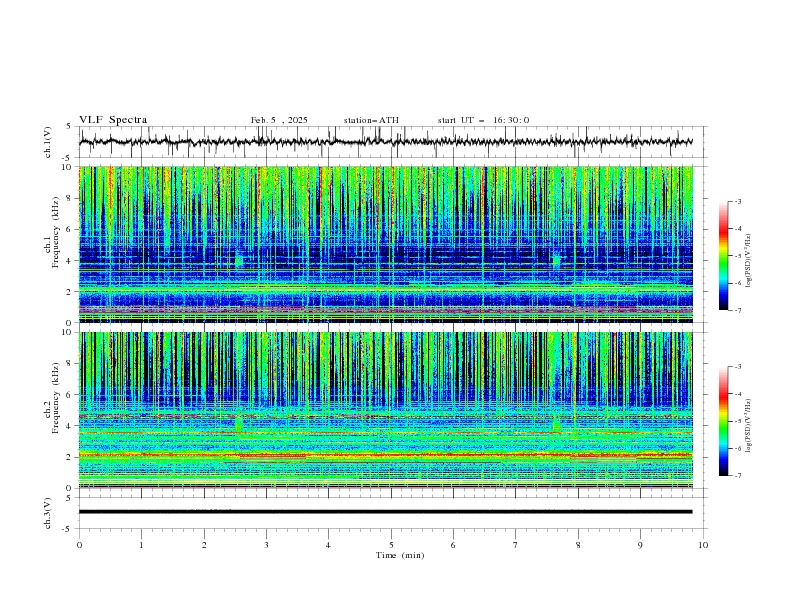Click the "VLF Spectra" plot title
This screenshot has height=612, width=792.
[x=113, y=120]
